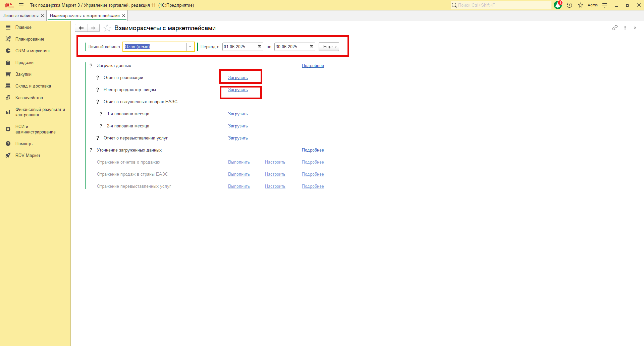This screenshot has height=346, width=644.
Task: Open the Закупки section
Action: 35,74
